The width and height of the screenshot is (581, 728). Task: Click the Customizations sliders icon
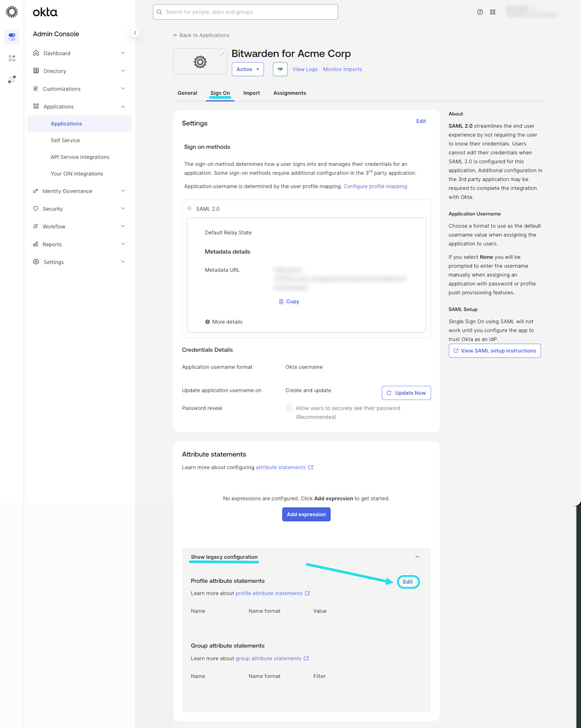tap(36, 89)
